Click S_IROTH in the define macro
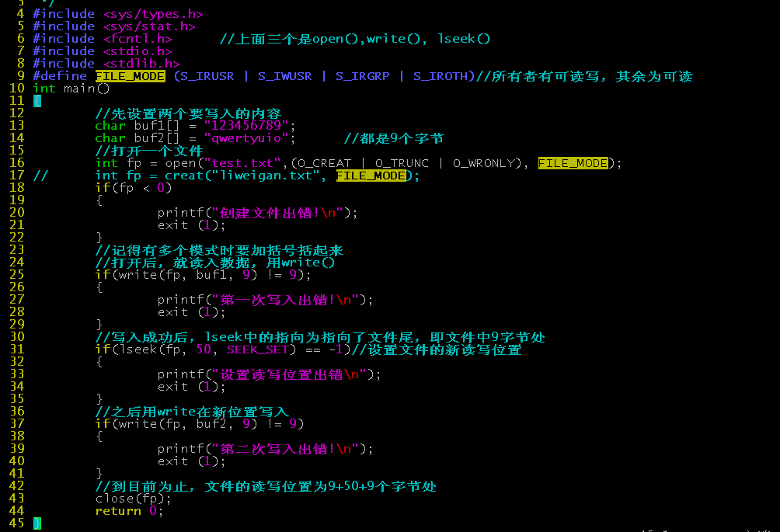Viewport: 780px width, 532px height. (440, 76)
